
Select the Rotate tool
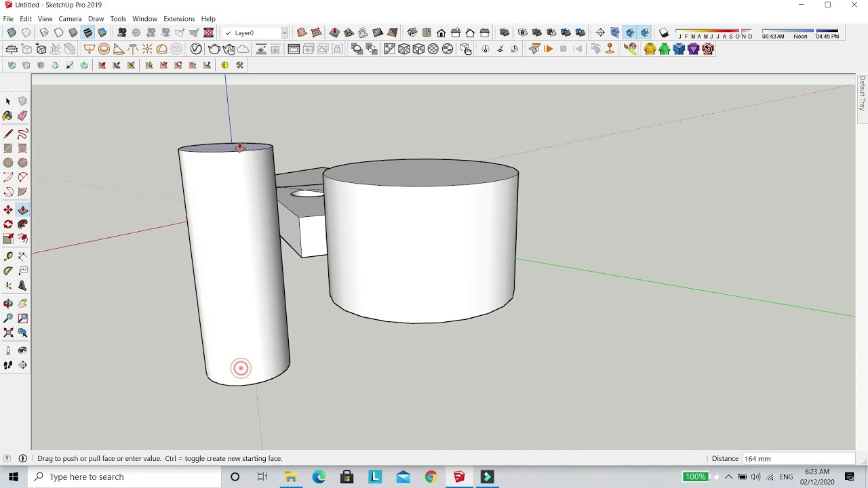(8, 224)
